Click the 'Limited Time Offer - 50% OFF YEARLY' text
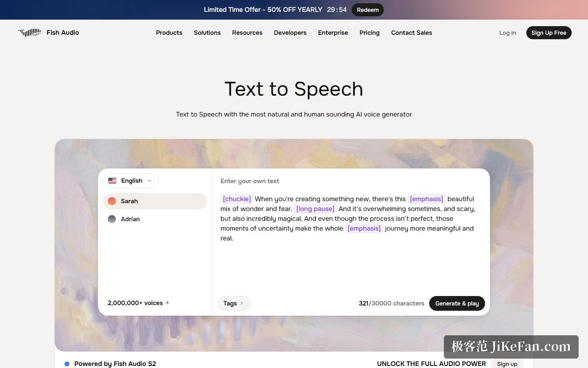This screenshot has height=368, width=588. click(x=263, y=10)
